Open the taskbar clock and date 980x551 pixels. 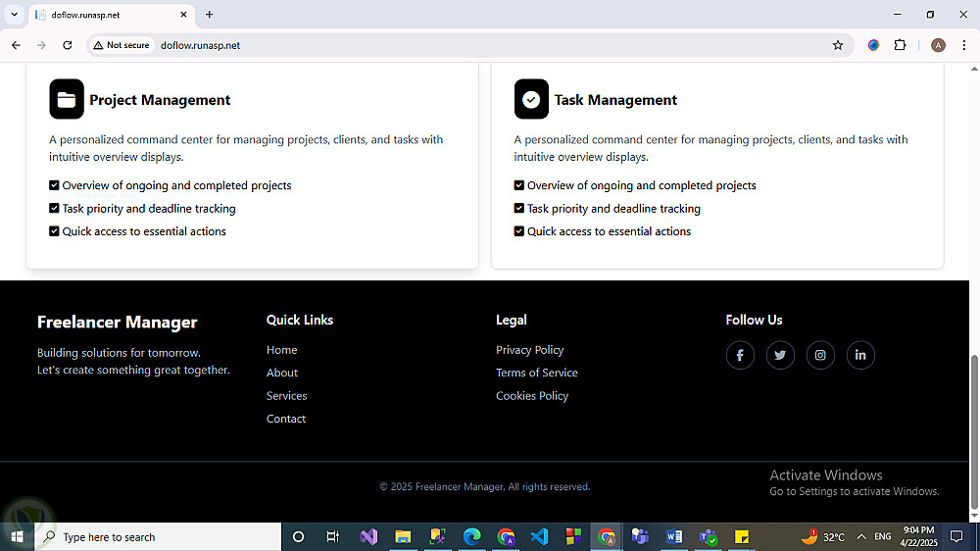click(919, 536)
